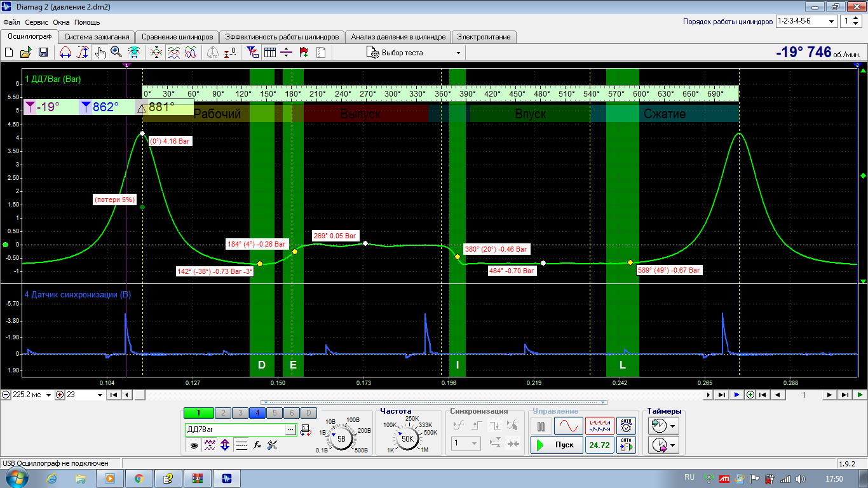The width and height of the screenshot is (868, 488).
Task: Click the 24.72 value button
Action: [600, 445]
